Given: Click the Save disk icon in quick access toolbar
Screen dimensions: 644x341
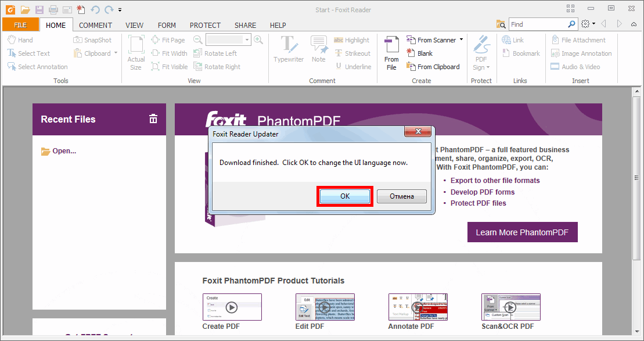Looking at the screenshot, I should click(39, 9).
